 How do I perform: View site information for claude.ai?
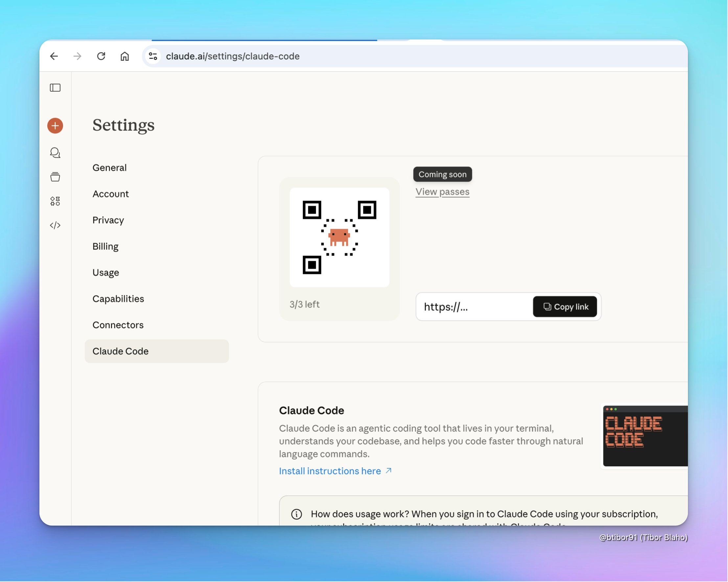coord(153,56)
